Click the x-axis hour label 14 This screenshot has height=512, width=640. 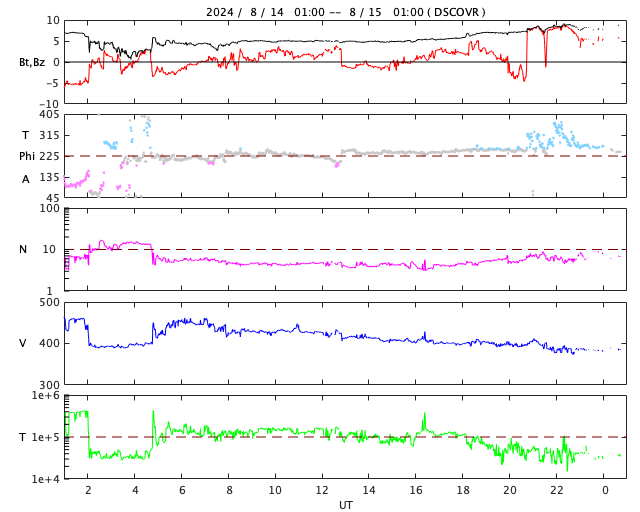[x=369, y=490]
